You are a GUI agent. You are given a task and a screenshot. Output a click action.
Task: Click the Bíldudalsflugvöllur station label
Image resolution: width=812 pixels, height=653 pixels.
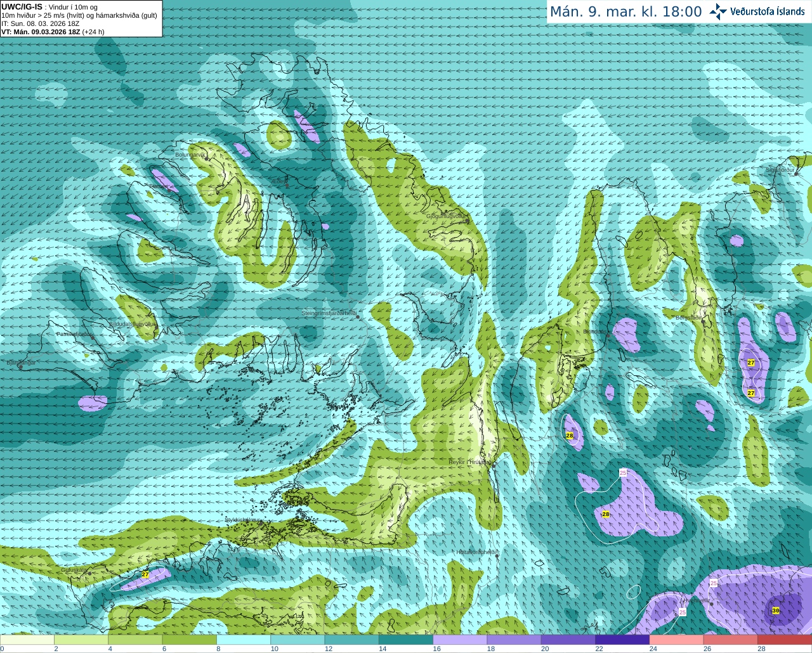(x=132, y=323)
